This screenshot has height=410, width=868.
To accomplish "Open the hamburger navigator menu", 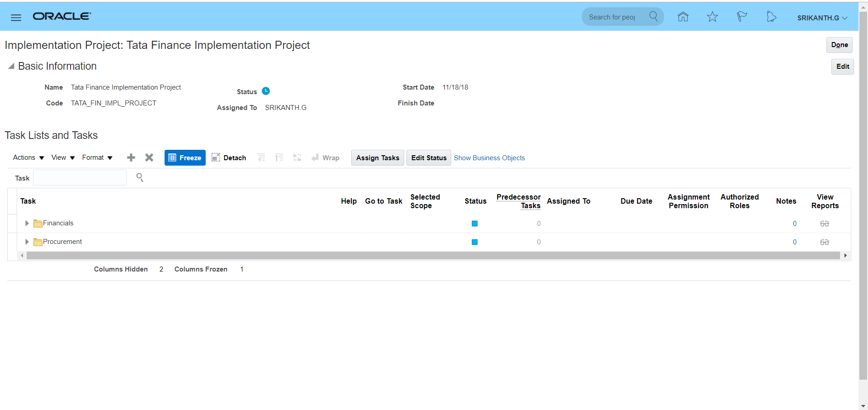I will click(16, 18).
